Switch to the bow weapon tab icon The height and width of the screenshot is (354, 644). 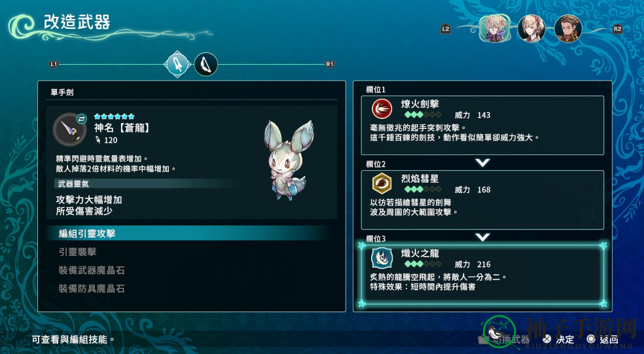click(206, 64)
